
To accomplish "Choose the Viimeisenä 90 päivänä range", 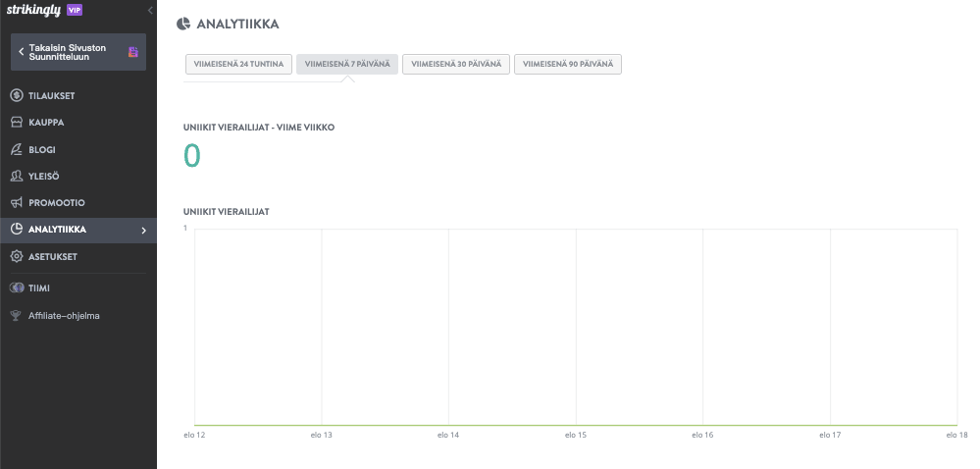I will point(568,65).
